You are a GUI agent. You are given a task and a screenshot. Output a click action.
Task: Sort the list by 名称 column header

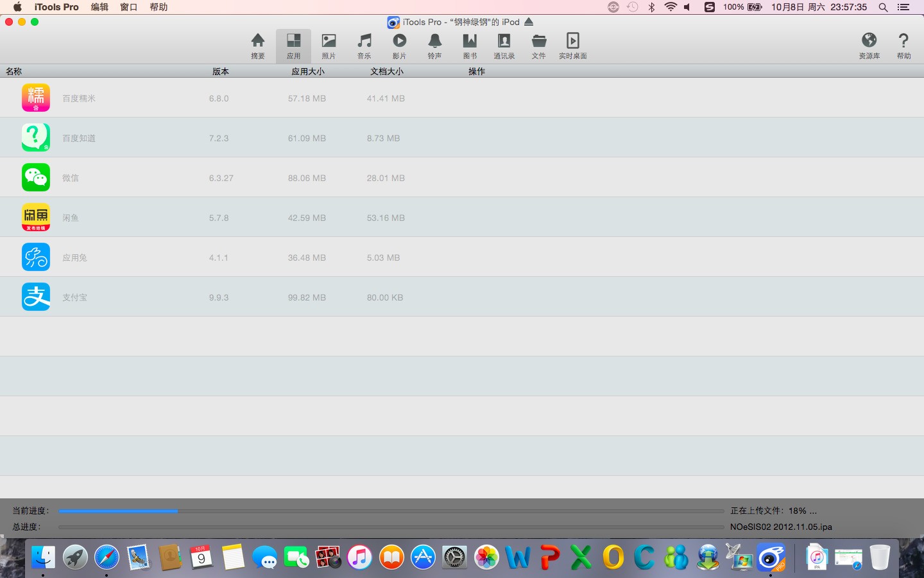tap(14, 71)
